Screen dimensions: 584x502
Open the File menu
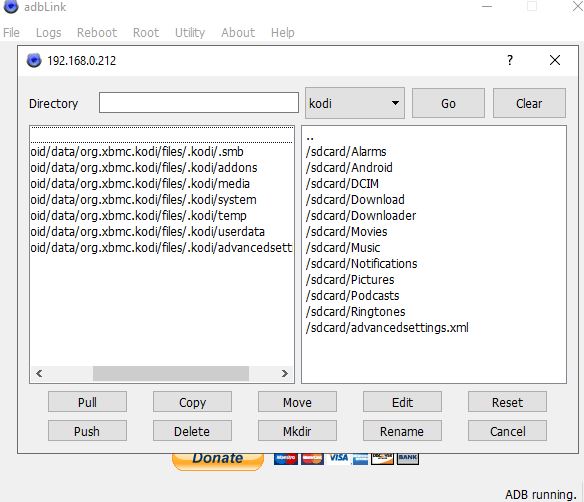[x=11, y=33]
